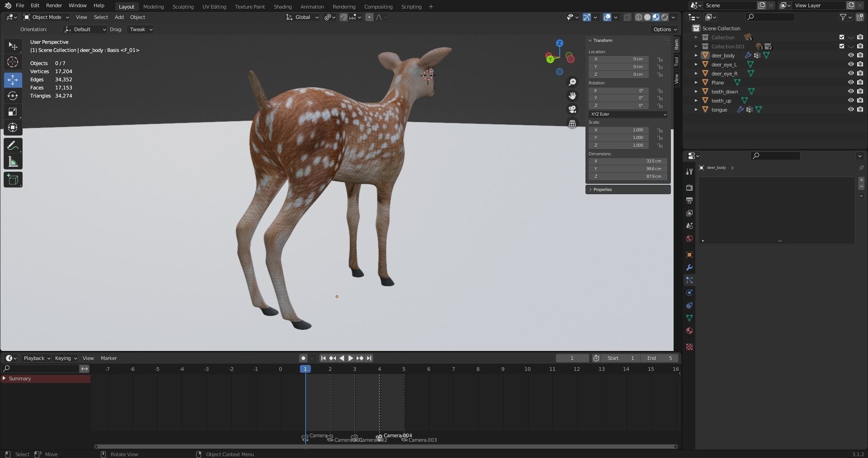Open the Object Mode dropdown
The height and width of the screenshot is (458, 868).
tap(46, 17)
